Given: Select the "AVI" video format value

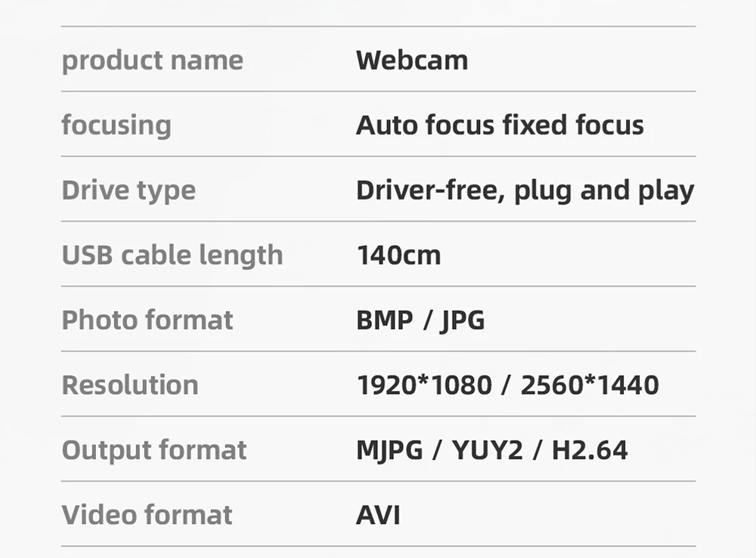Looking at the screenshot, I should [x=378, y=516].
